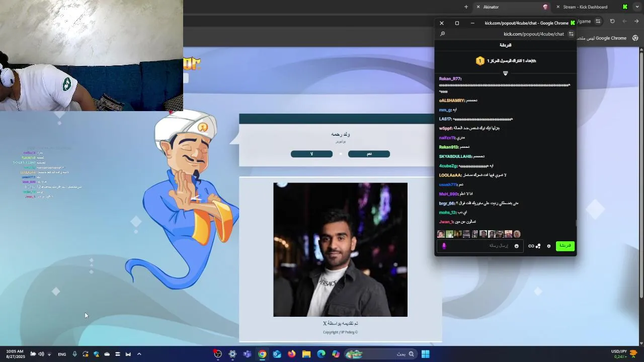Open File Explorer from the taskbar

tap(306, 354)
